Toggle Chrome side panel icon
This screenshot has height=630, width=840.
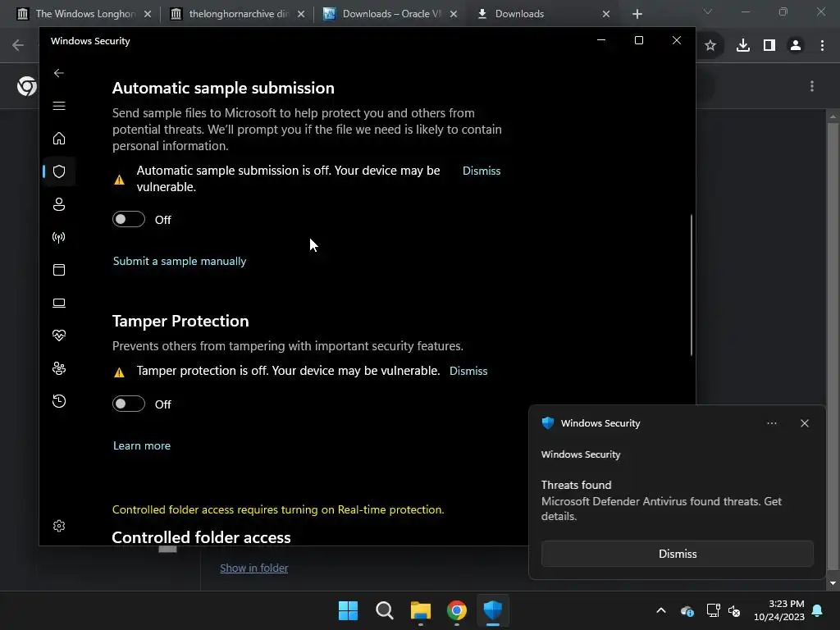pos(769,46)
